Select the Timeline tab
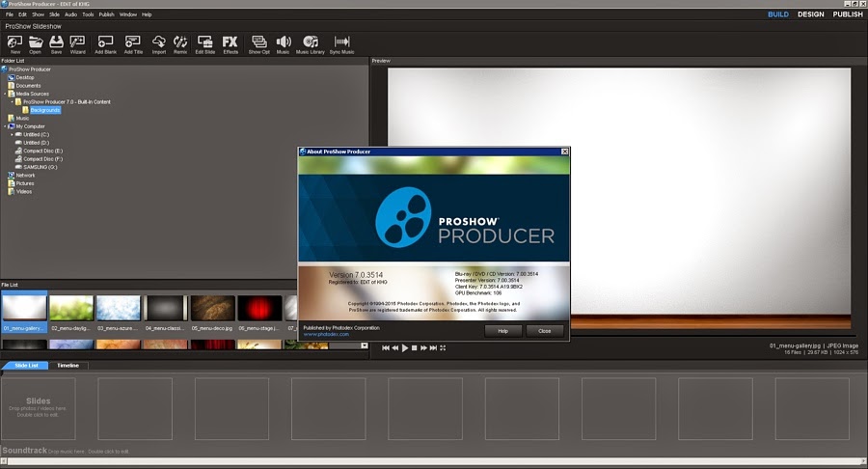 pos(68,366)
